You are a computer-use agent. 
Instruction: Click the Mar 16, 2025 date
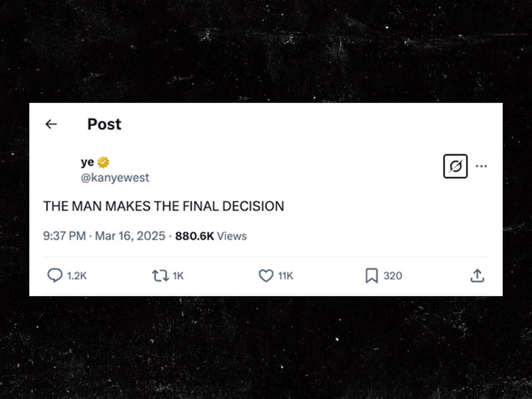click(131, 236)
